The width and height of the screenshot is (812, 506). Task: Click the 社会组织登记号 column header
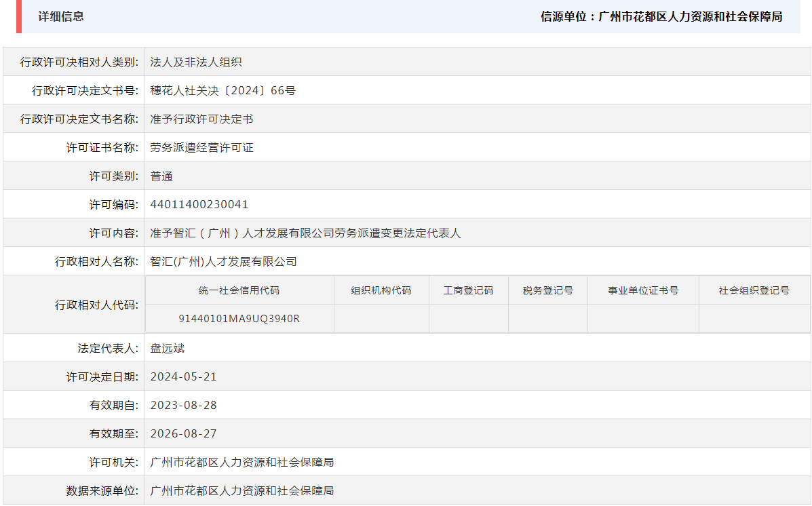point(754,290)
